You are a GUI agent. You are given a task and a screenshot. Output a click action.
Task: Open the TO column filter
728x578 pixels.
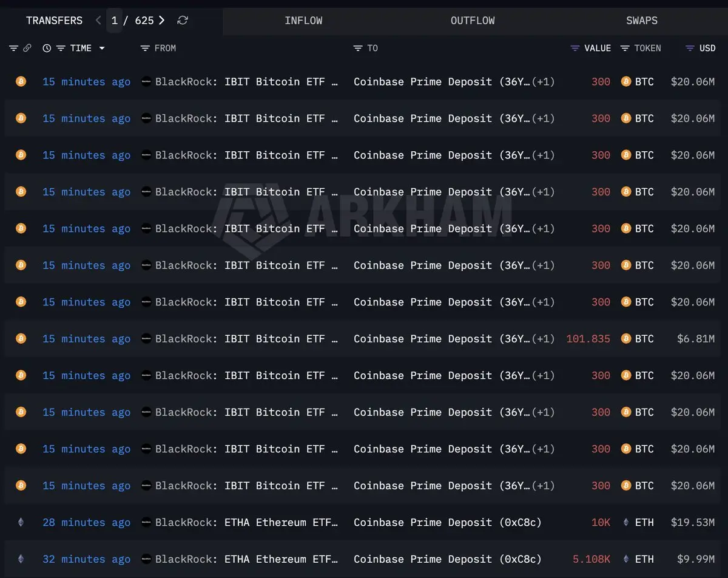(358, 48)
